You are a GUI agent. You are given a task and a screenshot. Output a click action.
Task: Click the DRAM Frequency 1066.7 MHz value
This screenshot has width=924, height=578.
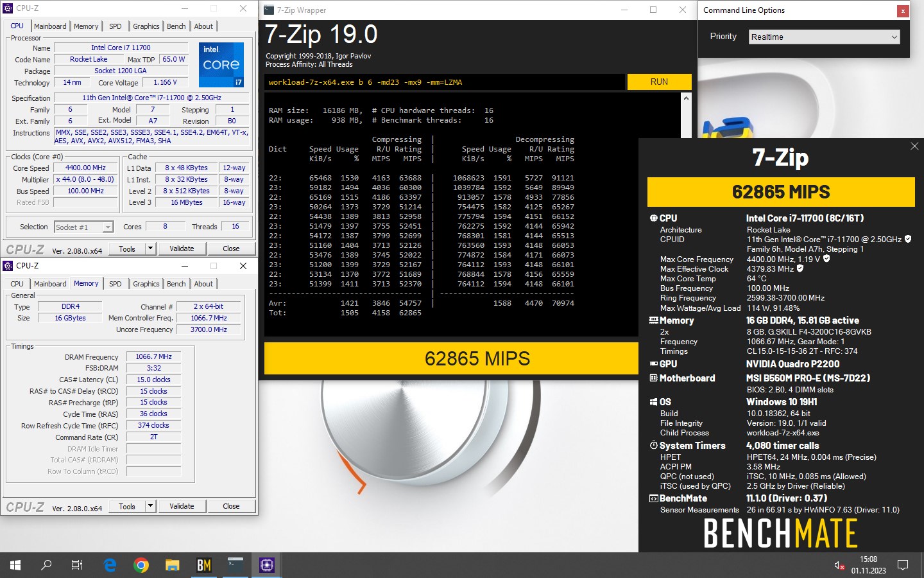(153, 356)
